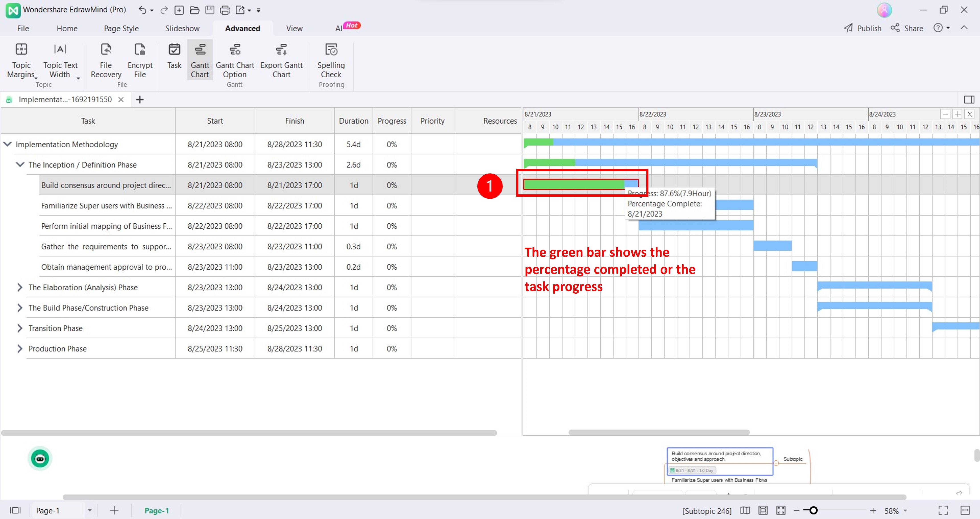Expand the Production Phase task row
The height and width of the screenshot is (519, 980).
pyautogui.click(x=20, y=348)
